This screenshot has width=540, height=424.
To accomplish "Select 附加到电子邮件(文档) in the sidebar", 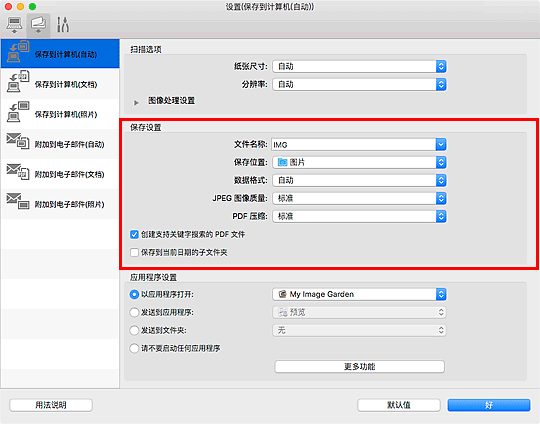I will [x=60, y=174].
